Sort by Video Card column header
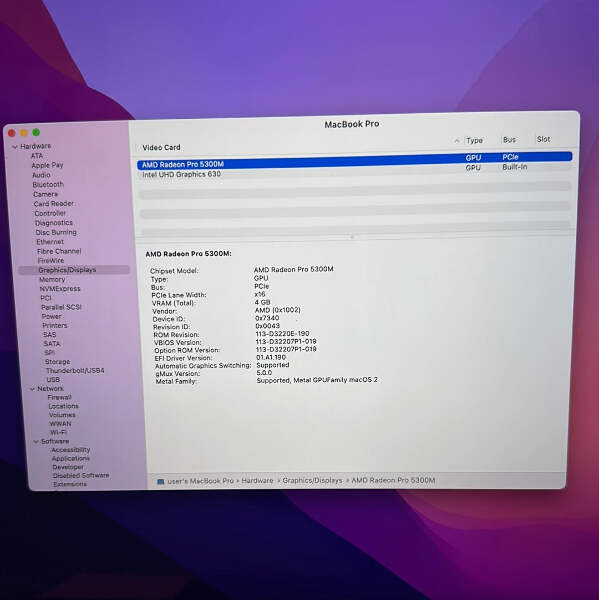Viewport: 599px width, 600px height. [161, 147]
